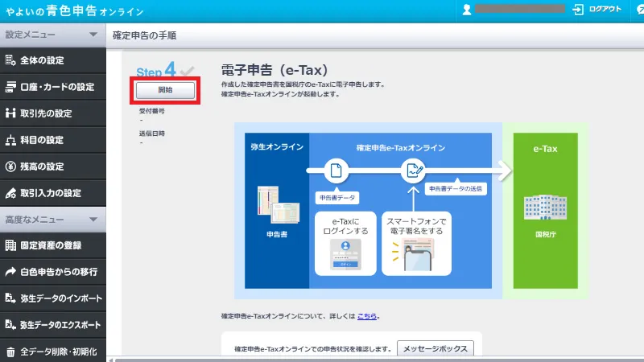Follow the こちら link
This screenshot has width=644, height=362.
367,316
